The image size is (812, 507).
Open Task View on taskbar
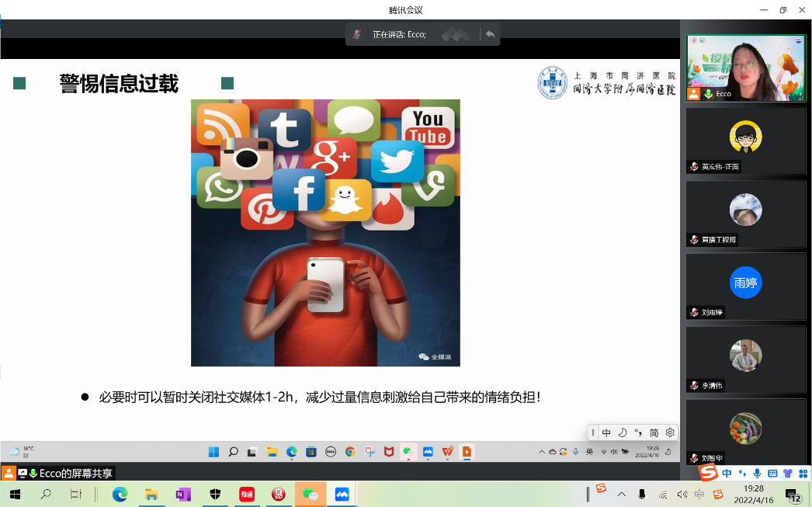coord(76,494)
